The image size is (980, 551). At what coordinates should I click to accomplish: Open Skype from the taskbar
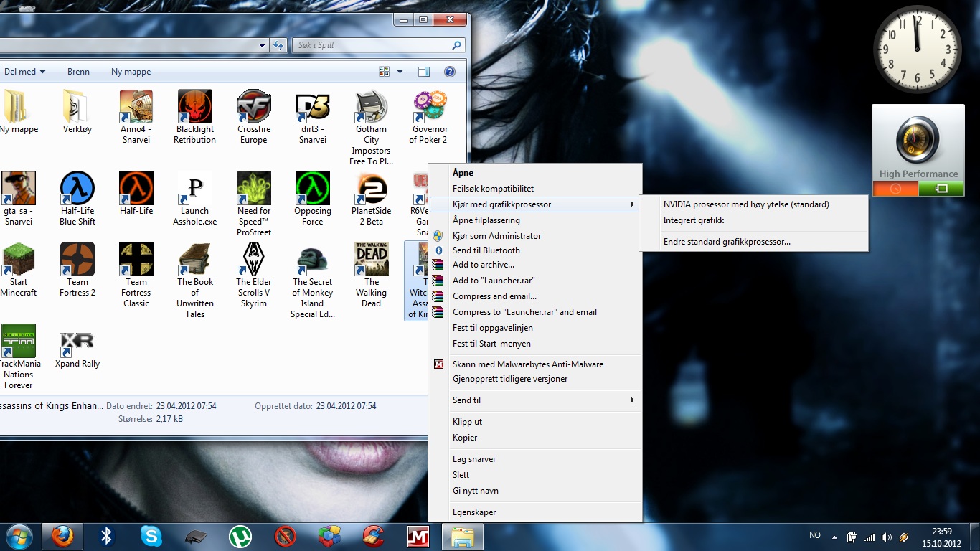151,536
